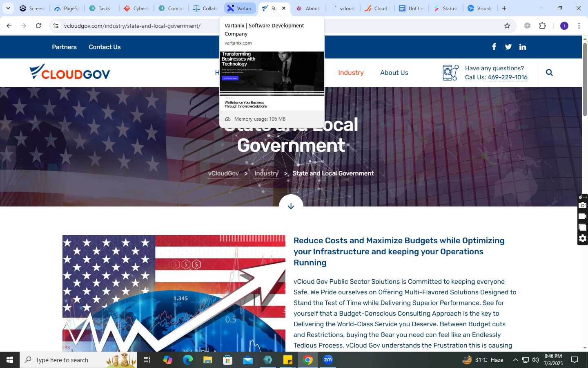The image size is (588, 368).
Task: Click the weather widget showing 31°C Haze
Action: 483,360
